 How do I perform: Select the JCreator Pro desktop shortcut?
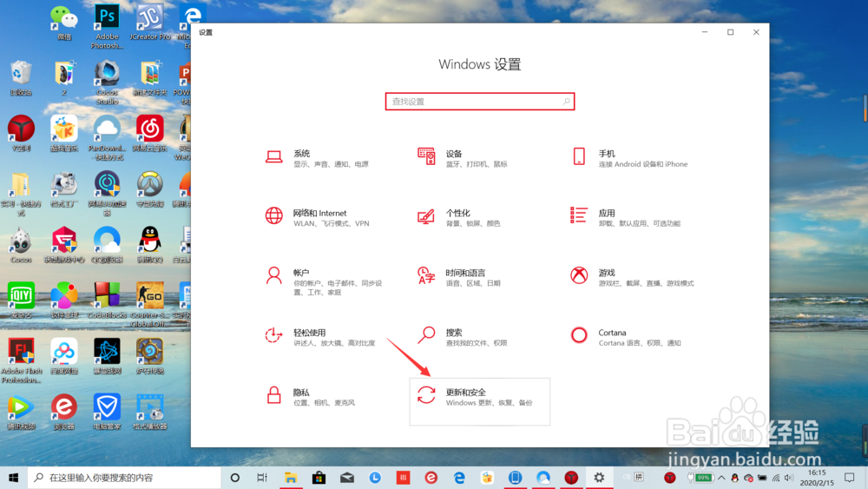point(150,23)
